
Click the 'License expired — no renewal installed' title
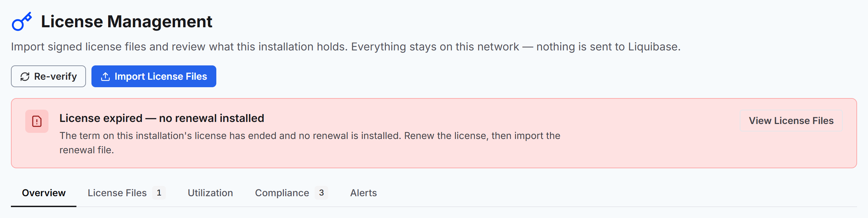pyautogui.click(x=162, y=118)
